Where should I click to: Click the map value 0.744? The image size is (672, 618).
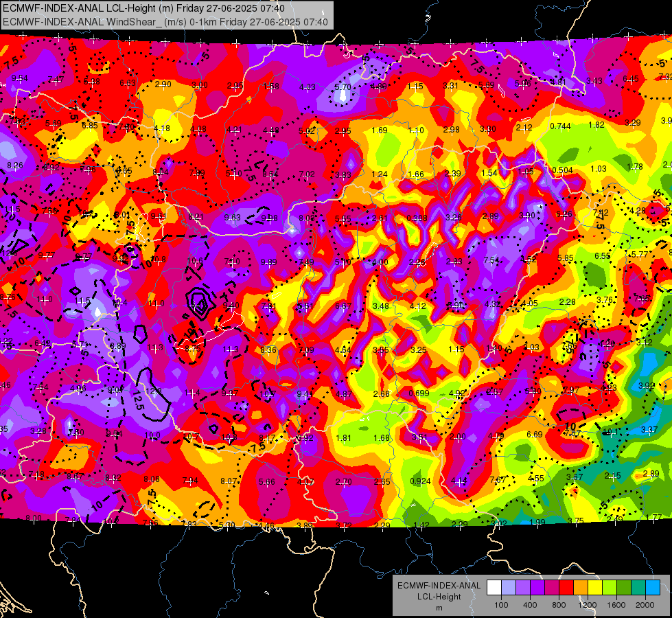(x=561, y=126)
